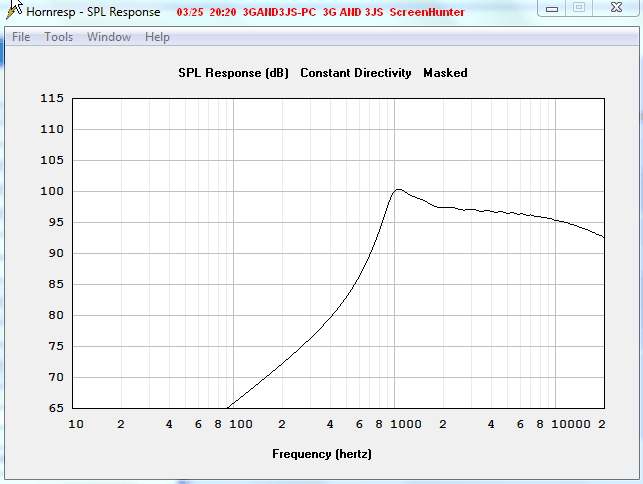Click the 10000 Hz frequency axis label
Viewport: 643px width, 484px height.
pyautogui.click(x=571, y=424)
